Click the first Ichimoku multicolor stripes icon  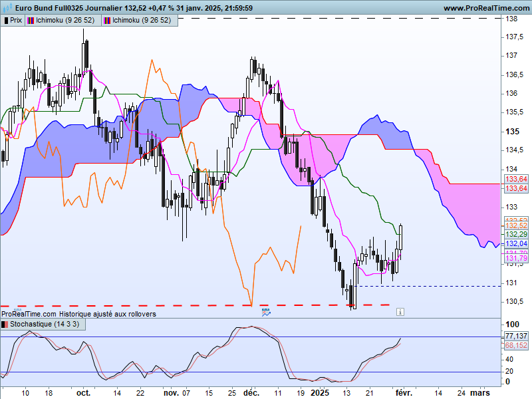click(x=31, y=21)
